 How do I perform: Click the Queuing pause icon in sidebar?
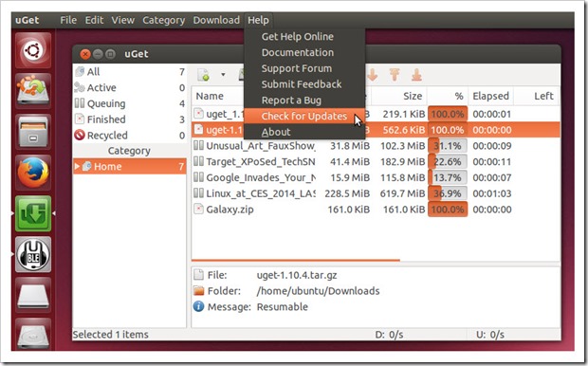(x=80, y=103)
